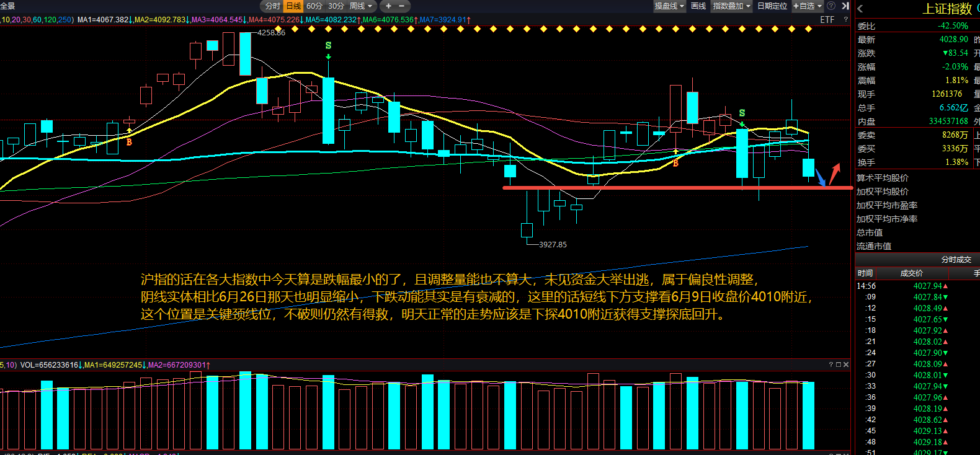Click the 全景 label at top left
The width and height of the screenshot is (980, 455).
[x=7, y=6]
